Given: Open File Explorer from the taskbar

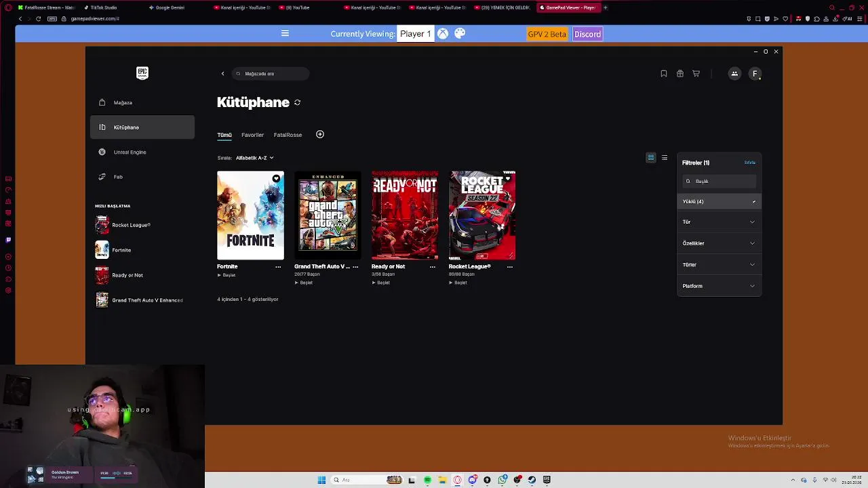Looking at the screenshot, I should click(x=442, y=480).
